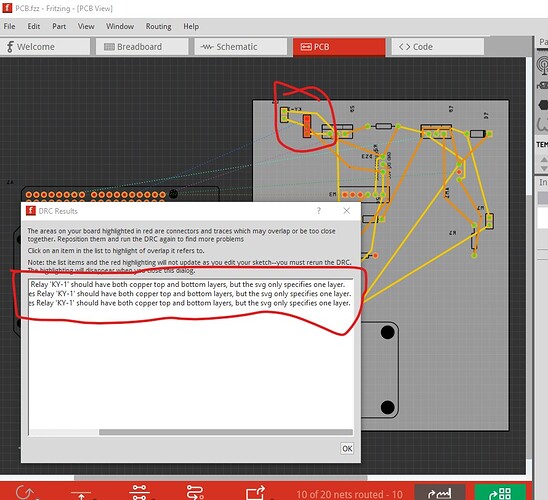
Task: Switch to the Welcome tab
Action: pyautogui.click(x=45, y=47)
